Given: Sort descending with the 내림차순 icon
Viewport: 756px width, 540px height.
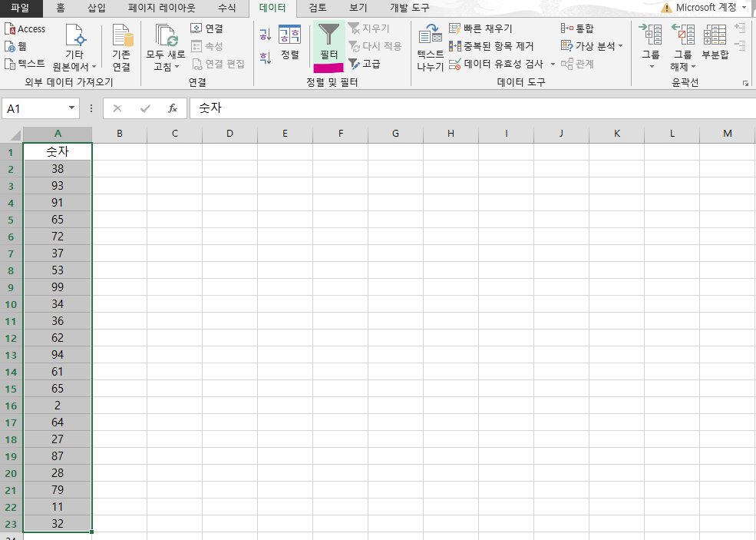Looking at the screenshot, I should click(x=266, y=58).
